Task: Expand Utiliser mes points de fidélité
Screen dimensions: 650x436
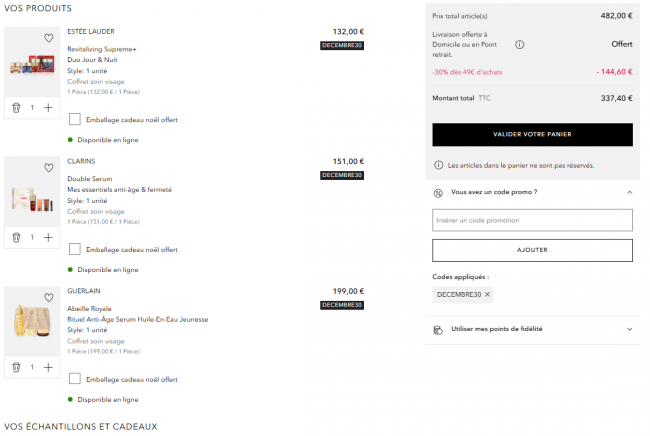Action: point(629,329)
